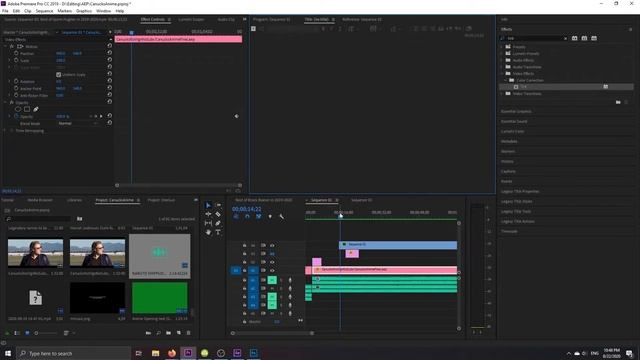640x360 pixels.
Task: Select the Ripple Edit tool
Action: pyautogui.click(x=208, y=214)
